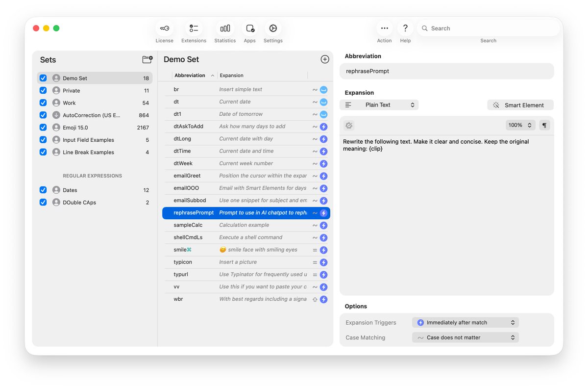
Task: Open the Immediately after match dropdown
Action: (465, 322)
